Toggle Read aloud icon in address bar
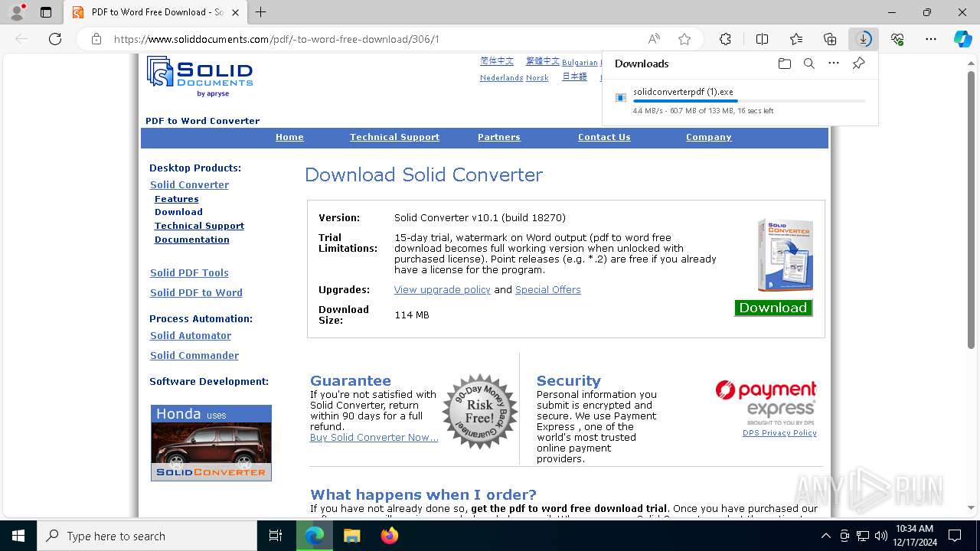The height and width of the screenshot is (551, 980). pyautogui.click(x=654, y=39)
